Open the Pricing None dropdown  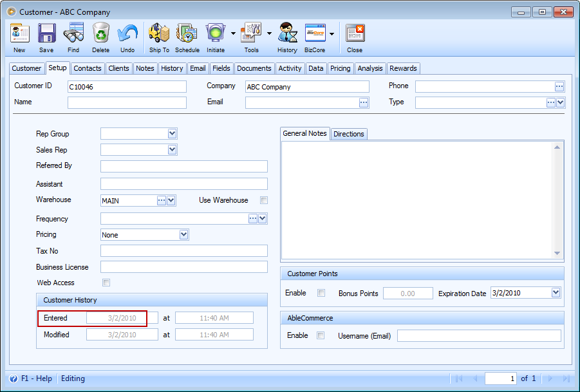(184, 234)
